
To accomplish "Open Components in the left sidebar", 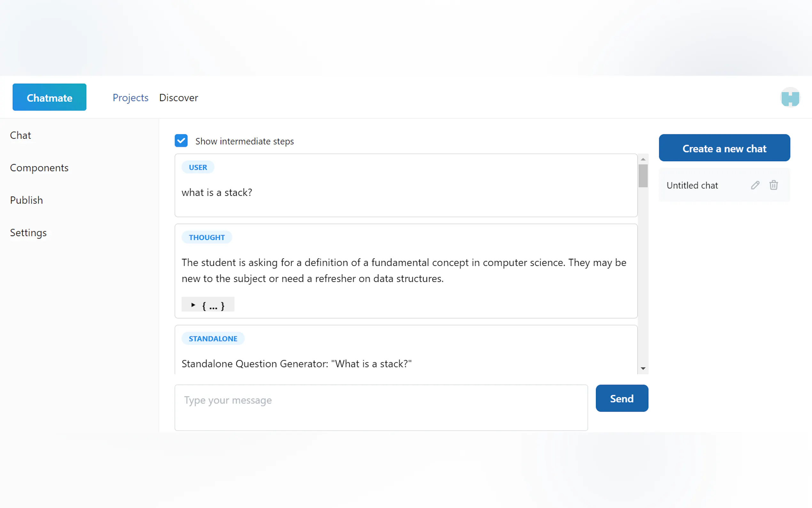I will pyautogui.click(x=39, y=168).
